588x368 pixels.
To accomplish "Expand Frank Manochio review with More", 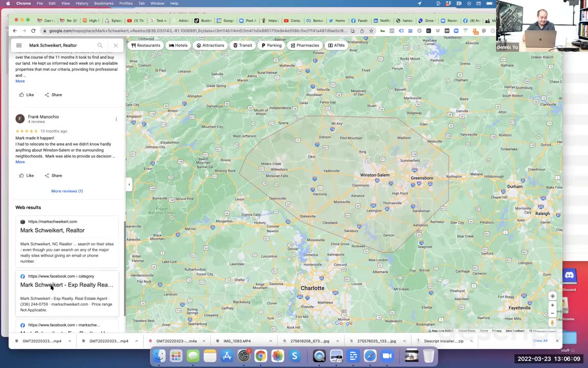I will 20,162.
